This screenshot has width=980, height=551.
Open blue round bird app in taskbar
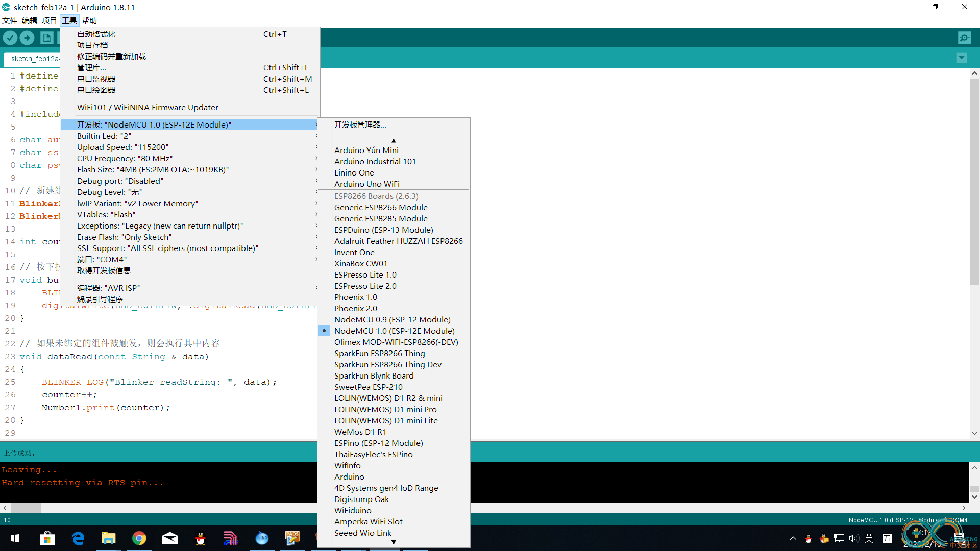(262, 538)
